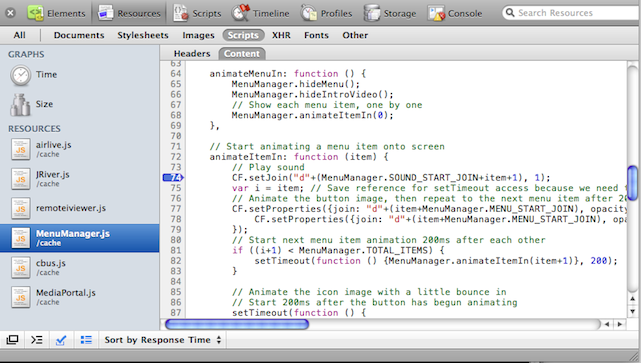
Task: Toggle breakpoint marker on line 74
Action: (173, 177)
